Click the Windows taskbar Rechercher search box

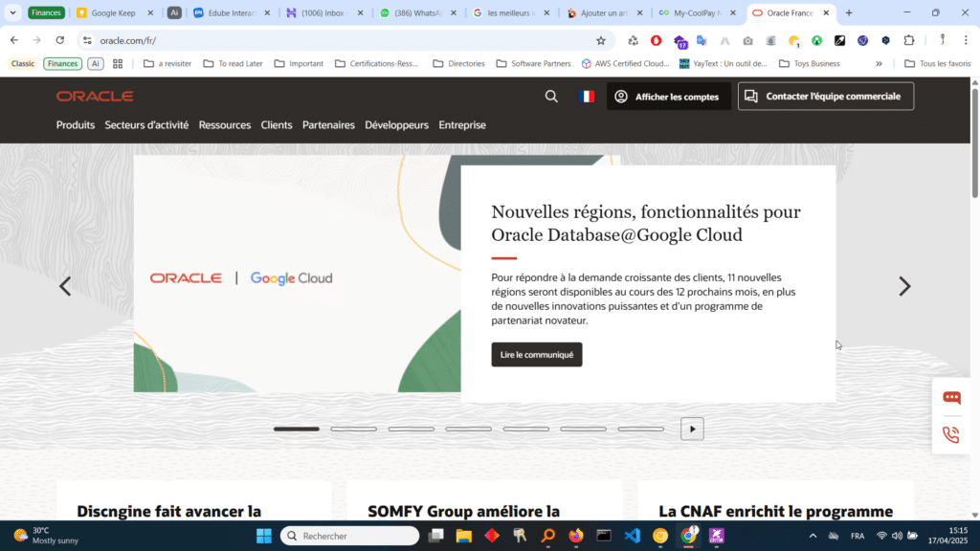[350, 536]
